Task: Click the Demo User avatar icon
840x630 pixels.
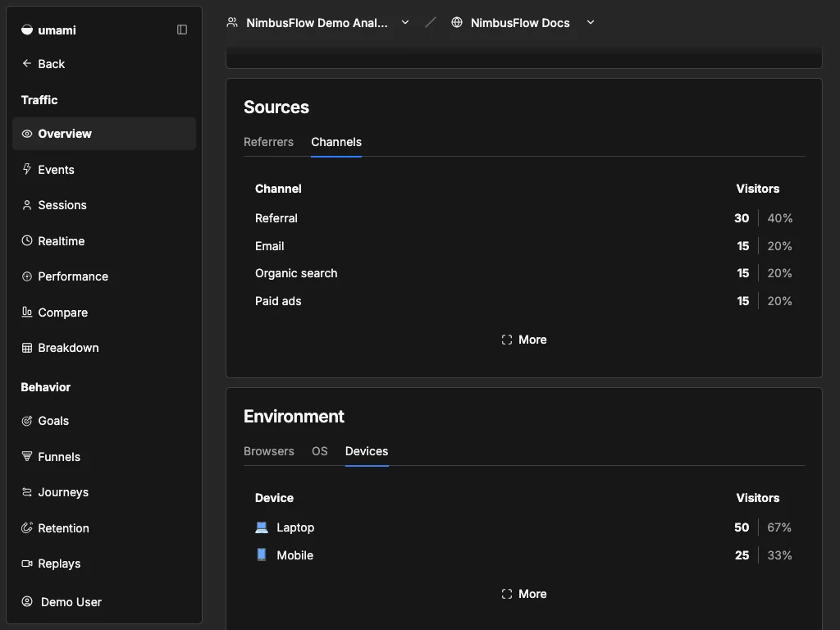Action: point(27,601)
